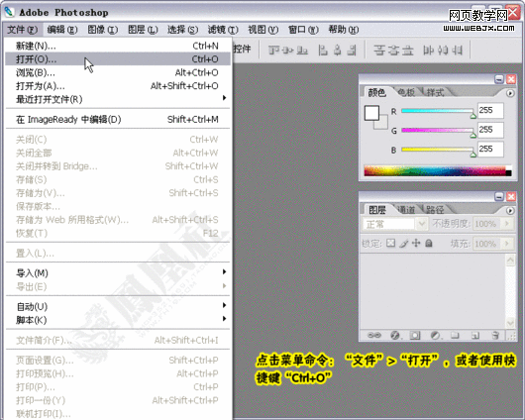
Task: Click the add layer mask icon
Action: coord(415,335)
